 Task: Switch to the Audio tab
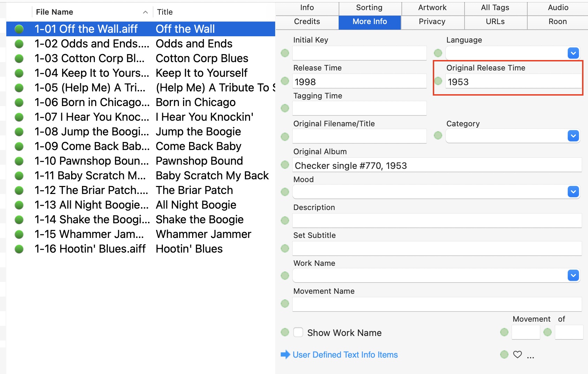click(558, 8)
